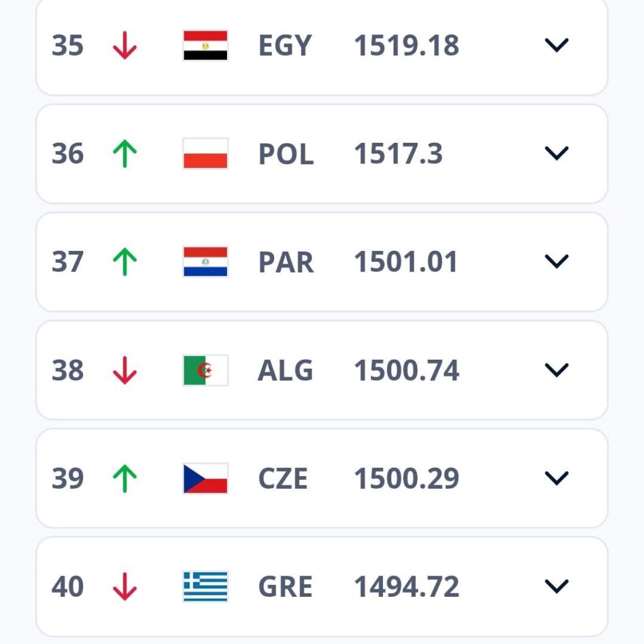
Task: Expand CZE ranking details chevron
Action: pyautogui.click(x=557, y=479)
